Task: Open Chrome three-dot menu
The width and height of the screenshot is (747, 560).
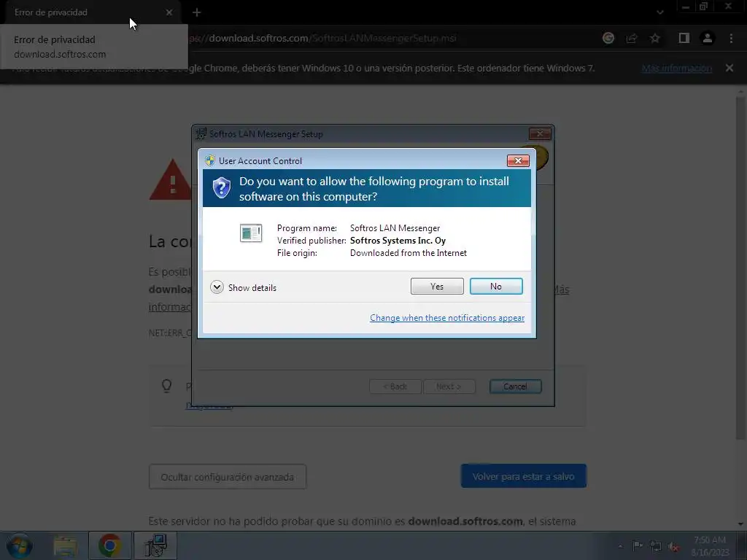Action: pos(731,38)
